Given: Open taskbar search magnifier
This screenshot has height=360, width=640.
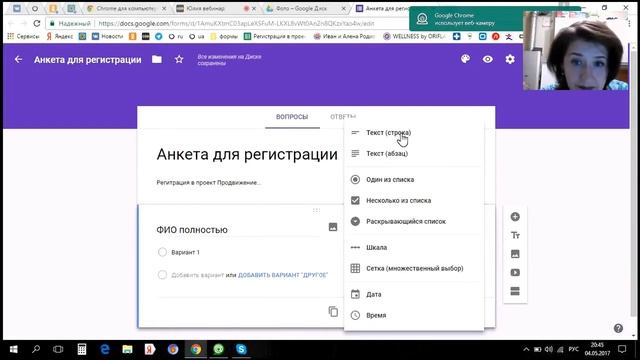Looking at the screenshot, I should pyautogui.click(x=36, y=349).
